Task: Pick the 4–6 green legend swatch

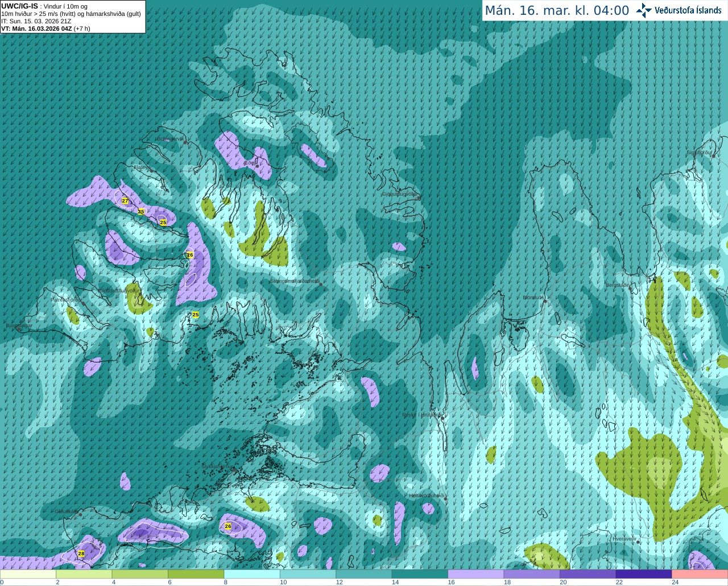Action: pos(140,574)
